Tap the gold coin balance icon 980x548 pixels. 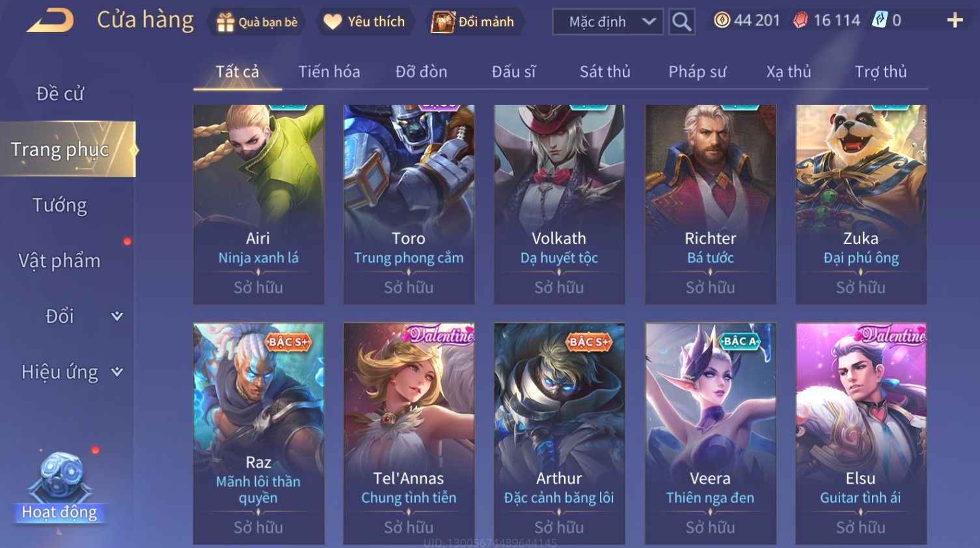pyautogui.click(x=722, y=20)
